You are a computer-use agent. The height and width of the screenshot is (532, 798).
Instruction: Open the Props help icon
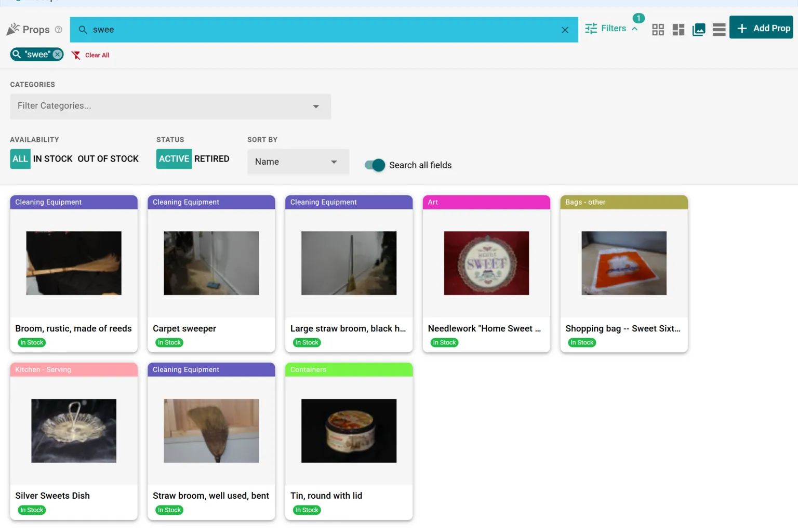[x=58, y=30]
